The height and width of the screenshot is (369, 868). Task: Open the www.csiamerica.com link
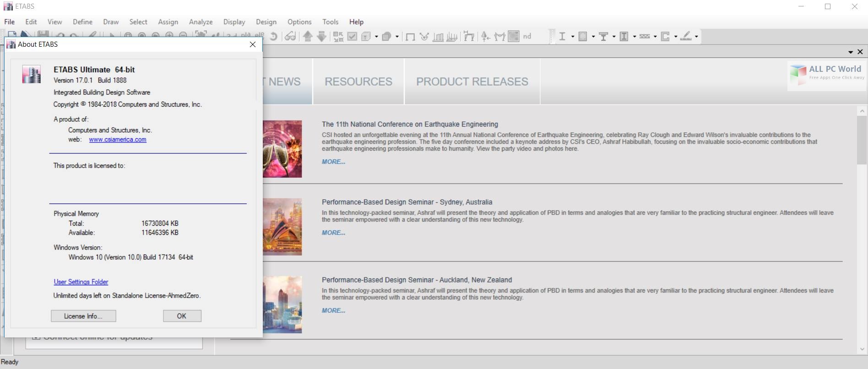(118, 140)
